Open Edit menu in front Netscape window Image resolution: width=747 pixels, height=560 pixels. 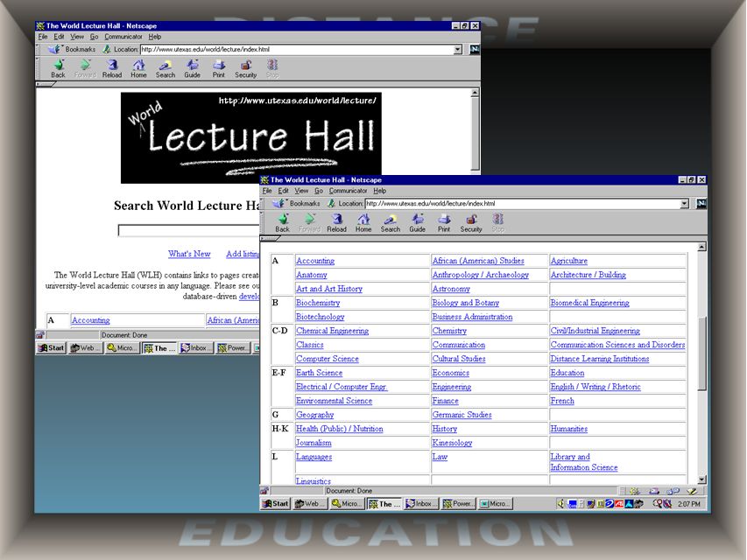(x=284, y=191)
